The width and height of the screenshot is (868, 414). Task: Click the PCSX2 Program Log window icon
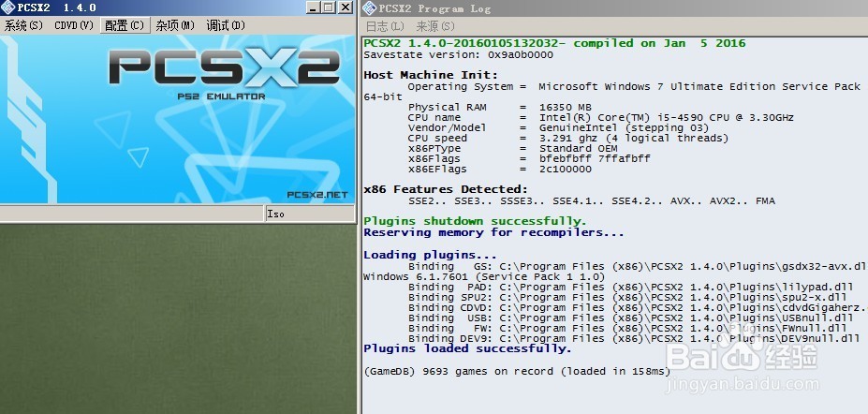click(369, 7)
